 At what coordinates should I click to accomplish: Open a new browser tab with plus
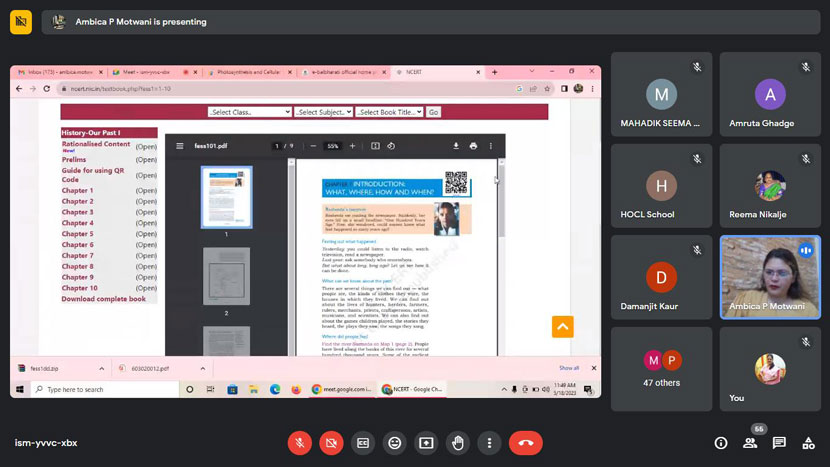coord(494,72)
